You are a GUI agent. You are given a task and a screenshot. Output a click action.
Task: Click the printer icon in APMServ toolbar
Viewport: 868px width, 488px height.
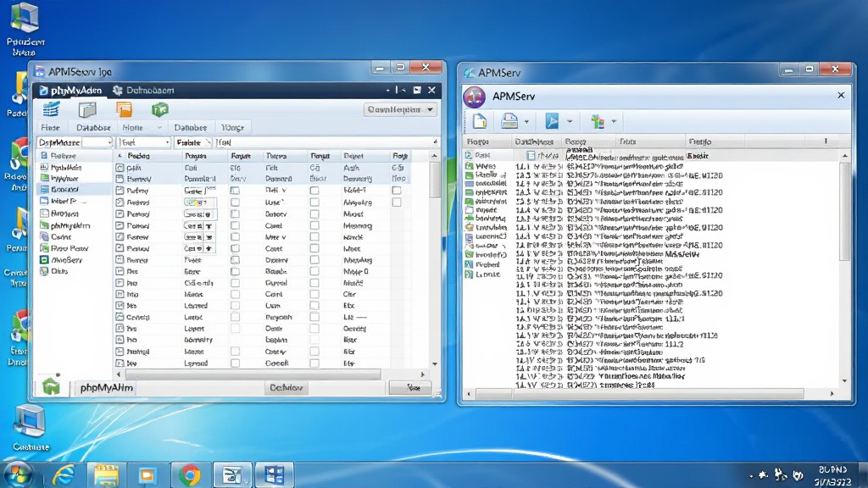click(x=509, y=120)
